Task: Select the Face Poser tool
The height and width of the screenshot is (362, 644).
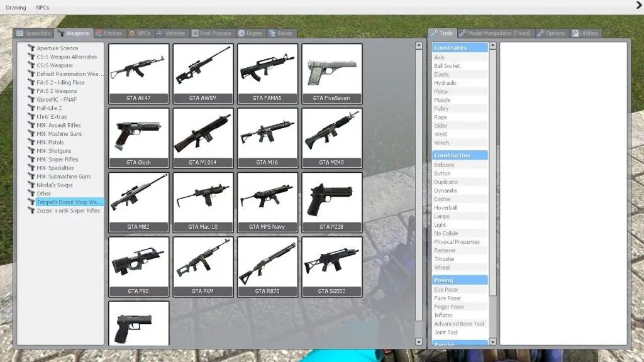Action: [460, 299]
